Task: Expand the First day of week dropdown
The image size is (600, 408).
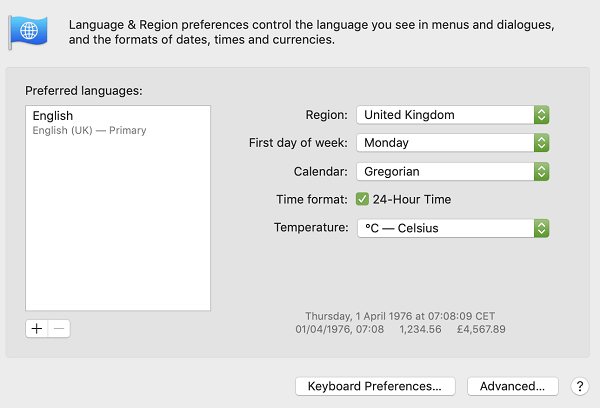Action: pos(453,143)
